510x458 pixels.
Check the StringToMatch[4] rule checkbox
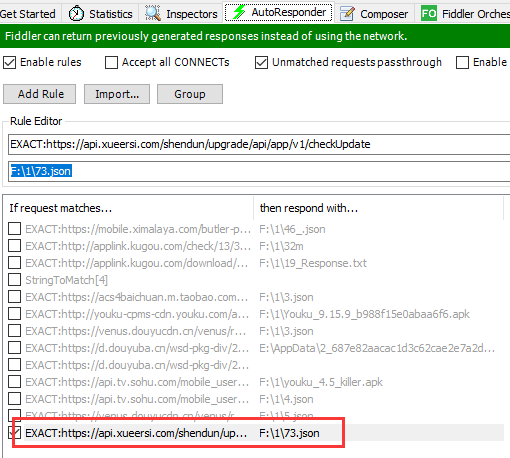click(14, 280)
